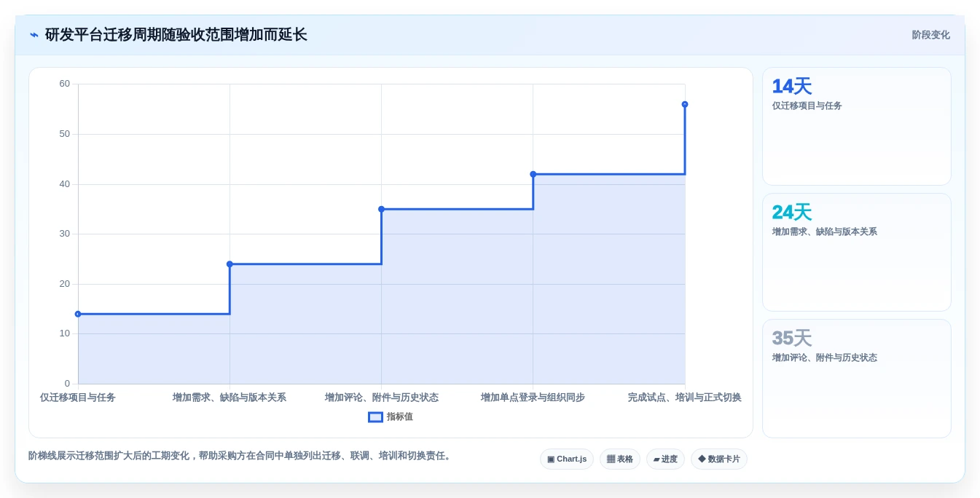
Task: Click x-axis label 增加评论、附件与历史状态
Action: [382, 398]
